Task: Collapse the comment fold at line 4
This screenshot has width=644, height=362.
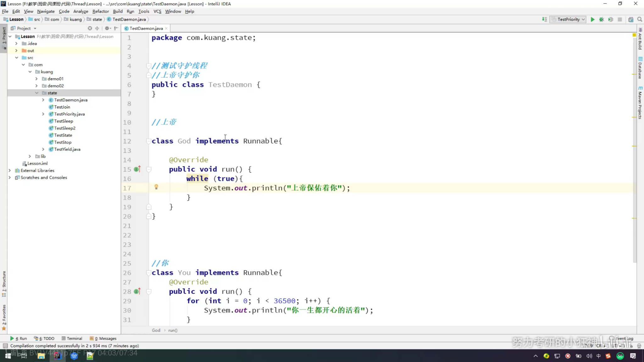Action: click(149, 66)
